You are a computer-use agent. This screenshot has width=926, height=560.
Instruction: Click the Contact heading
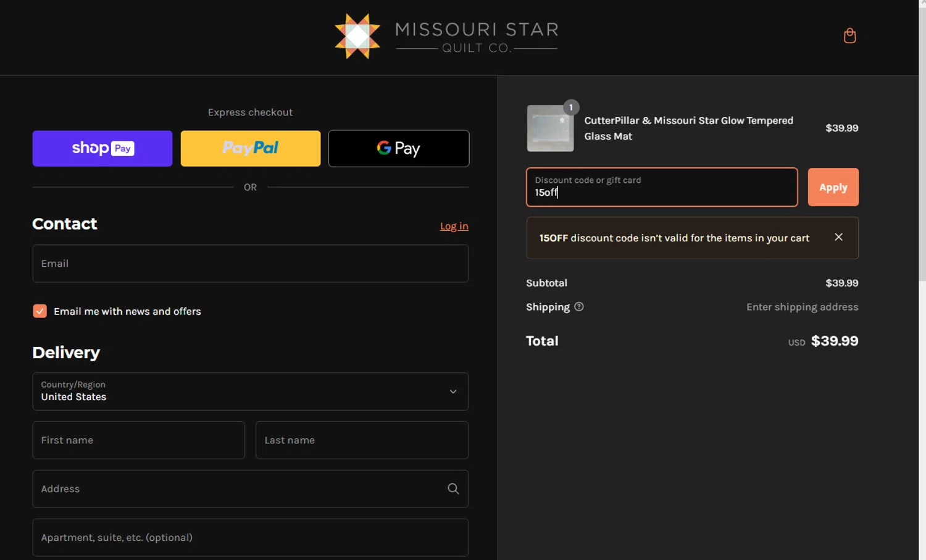pos(65,224)
